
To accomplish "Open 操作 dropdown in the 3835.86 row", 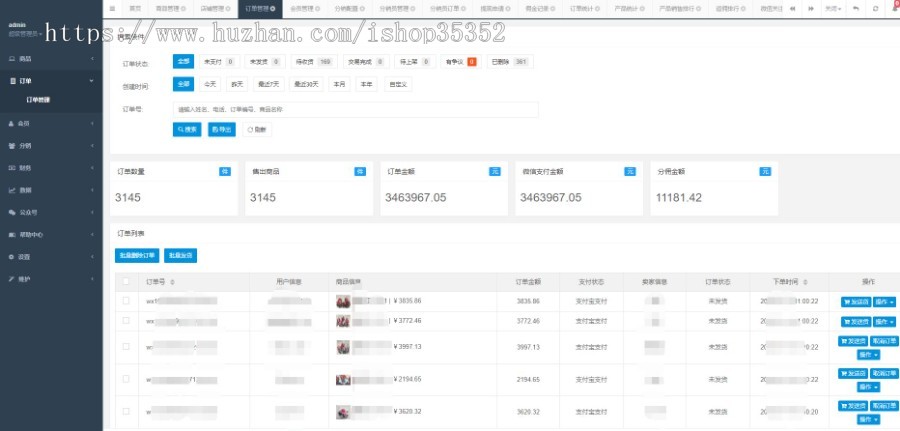I will click(885, 302).
